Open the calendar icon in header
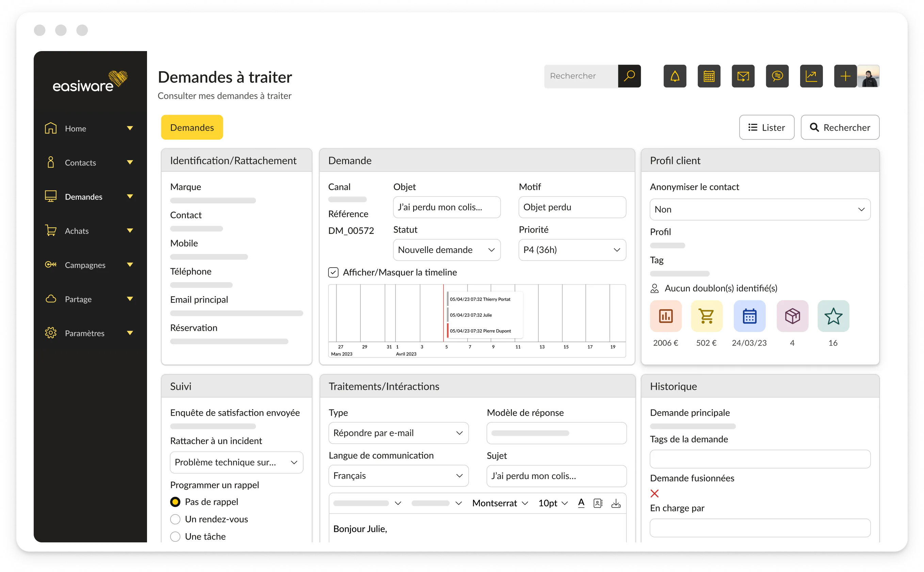 coord(709,76)
